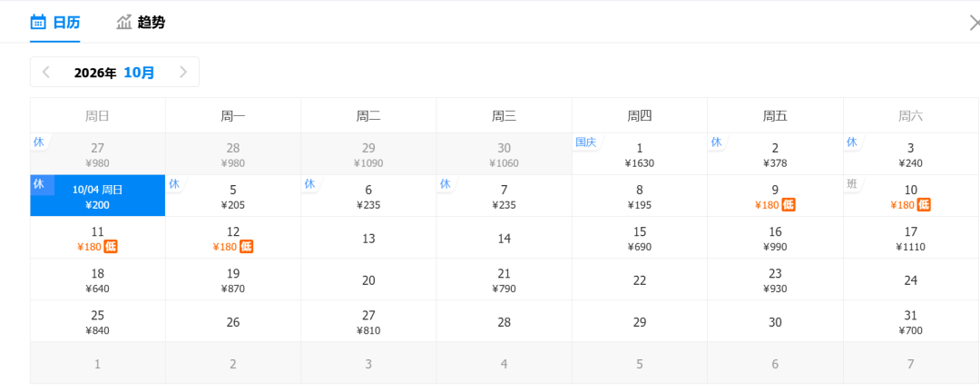The width and height of the screenshot is (980, 392).
Task: Choose September 29 priced ¥1090
Action: pos(368,153)
